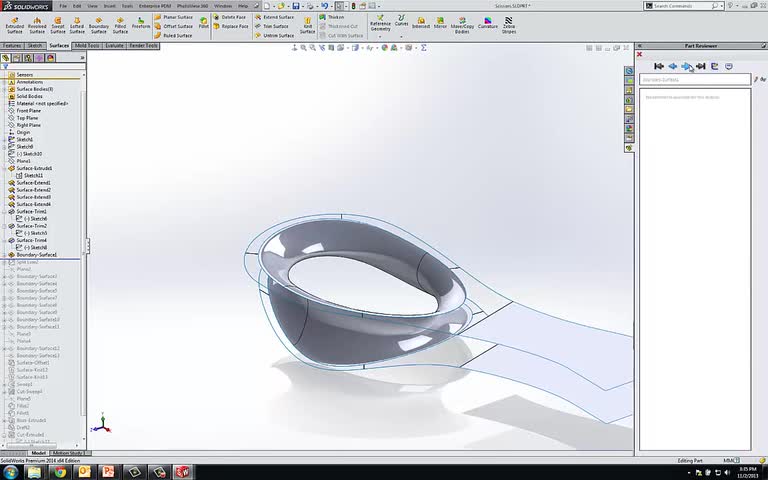Viewport: 768px width, 480px height.
Task: Click the Mirror tool
Action: tap(441, 22)
